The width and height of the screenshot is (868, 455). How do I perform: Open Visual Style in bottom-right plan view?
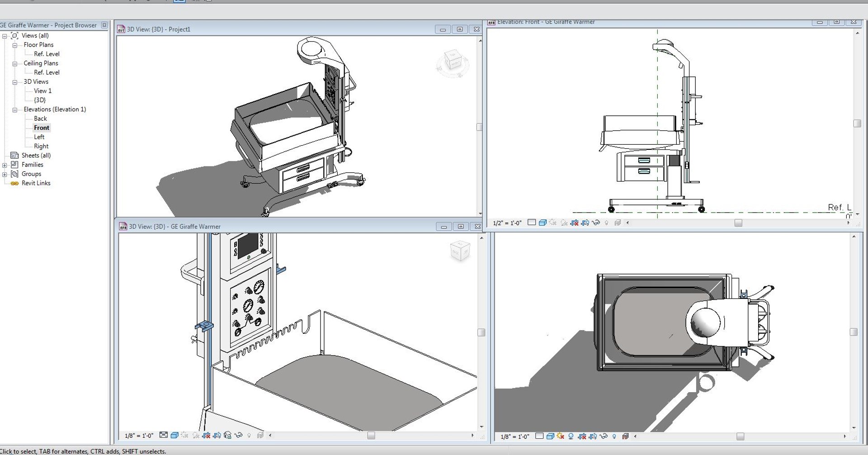(550, 436)
